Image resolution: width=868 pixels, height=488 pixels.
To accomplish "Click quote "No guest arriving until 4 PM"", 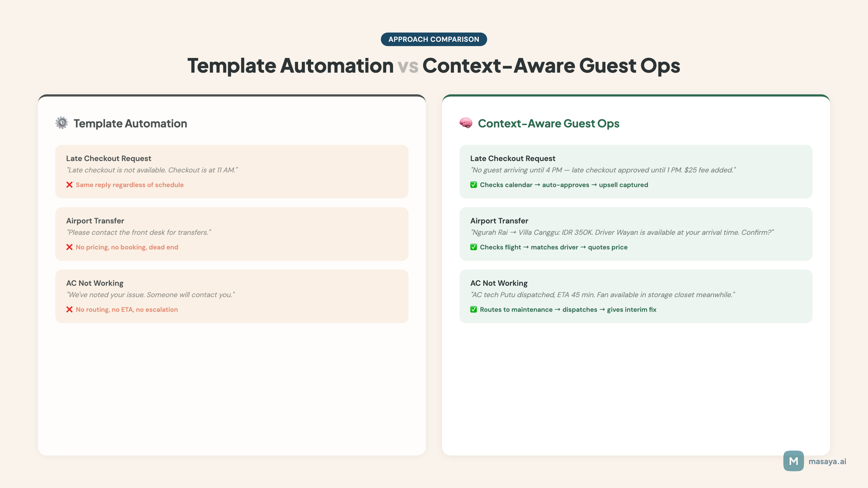I will click(603, 170).
